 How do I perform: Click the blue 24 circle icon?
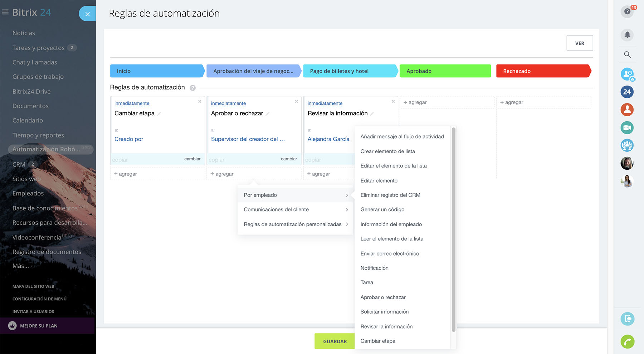pyautogui.click(x=627, y=92)
